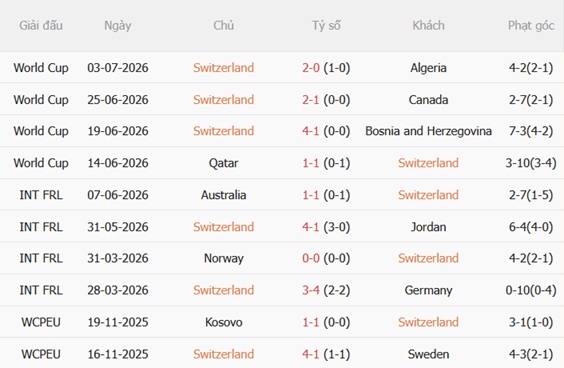Open the Algeria team link
The image size is (564, 368).
click(x=428, y=68)
